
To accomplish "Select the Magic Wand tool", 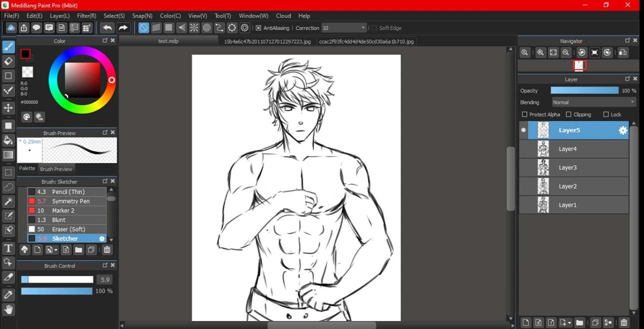I will (8, 201).
